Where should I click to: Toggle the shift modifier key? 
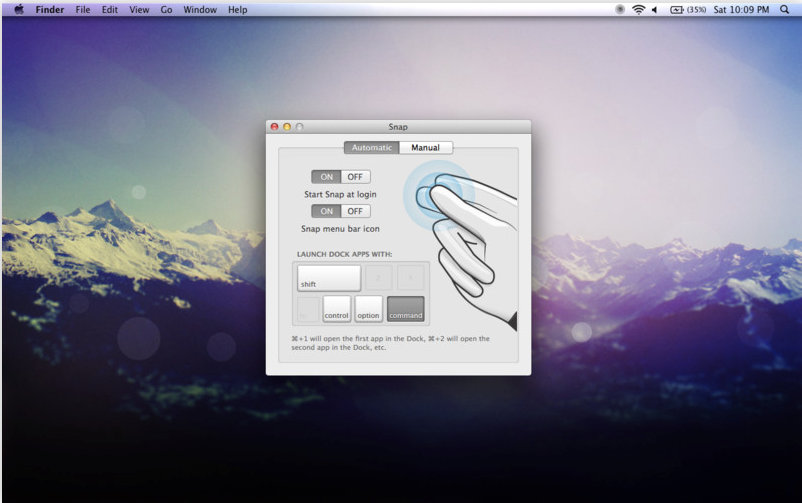coord(329,278)
